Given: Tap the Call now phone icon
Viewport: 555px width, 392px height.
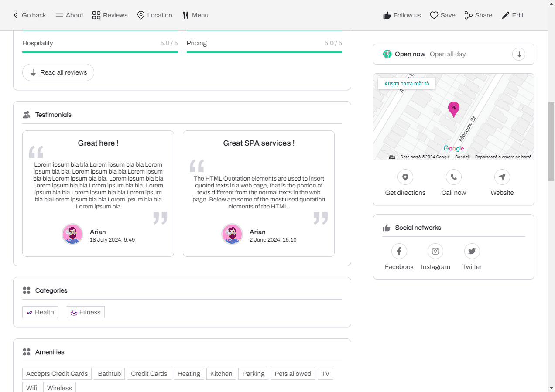Looking at the screenshot, I should [x=453, y=177].
